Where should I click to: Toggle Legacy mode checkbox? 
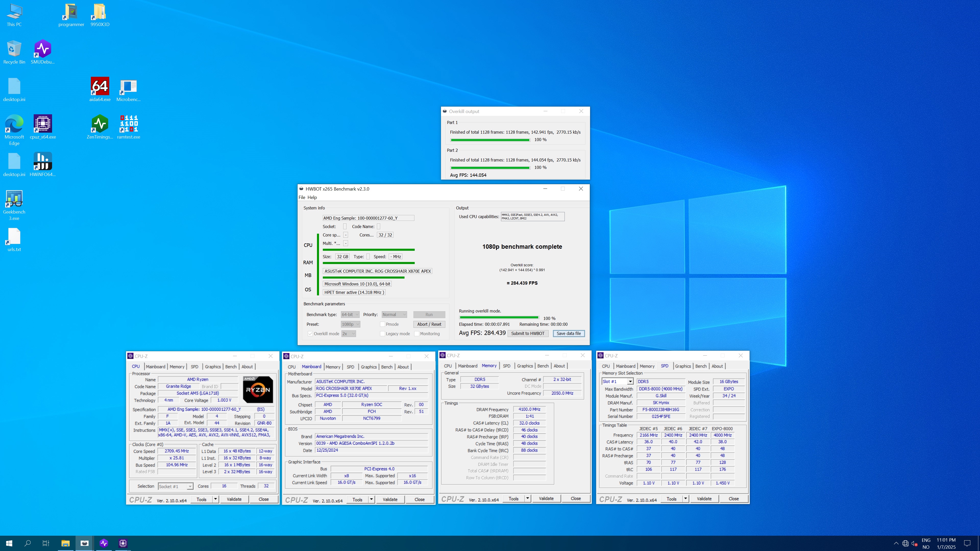tap(382, 333)
